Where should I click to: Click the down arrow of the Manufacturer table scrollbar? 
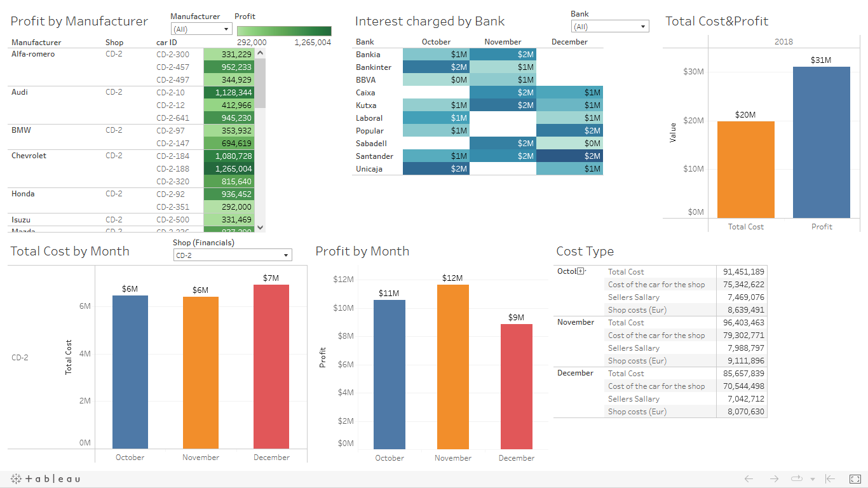[x=261, y=227]
